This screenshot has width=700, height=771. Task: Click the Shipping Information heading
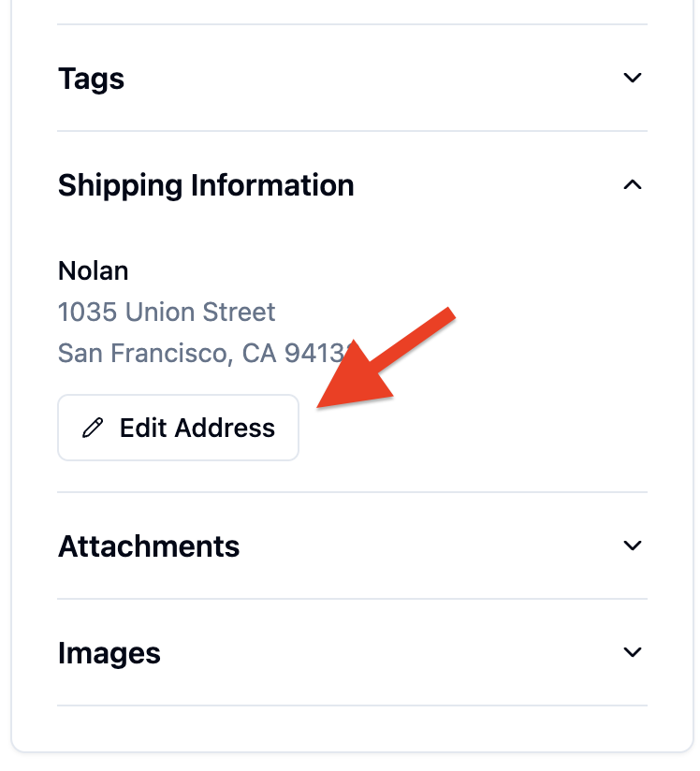pos(206,185)
